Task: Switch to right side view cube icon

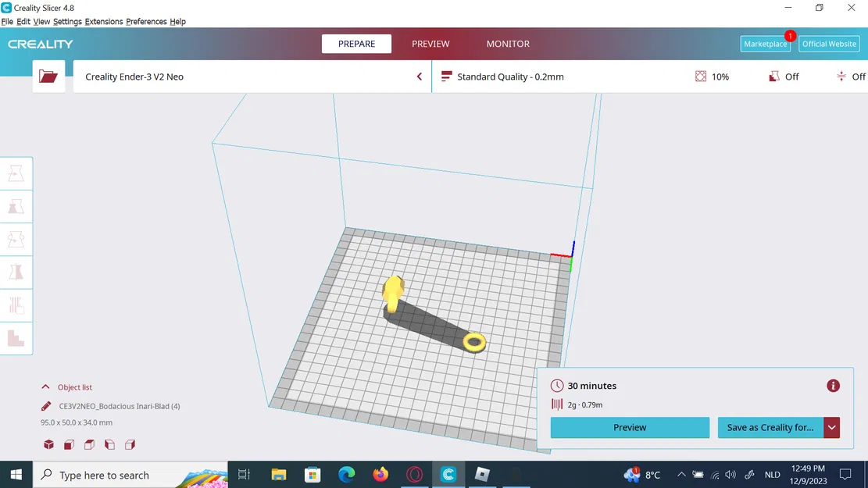Action: pos(130,444)
